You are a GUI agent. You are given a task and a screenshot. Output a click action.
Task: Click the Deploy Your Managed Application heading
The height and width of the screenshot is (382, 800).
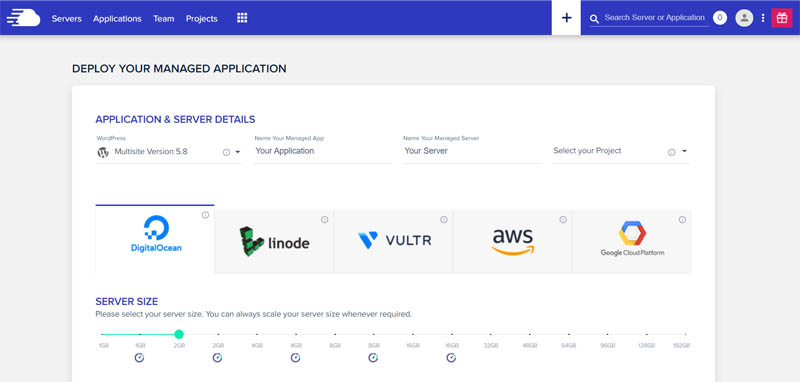click(x=179, y=68)
